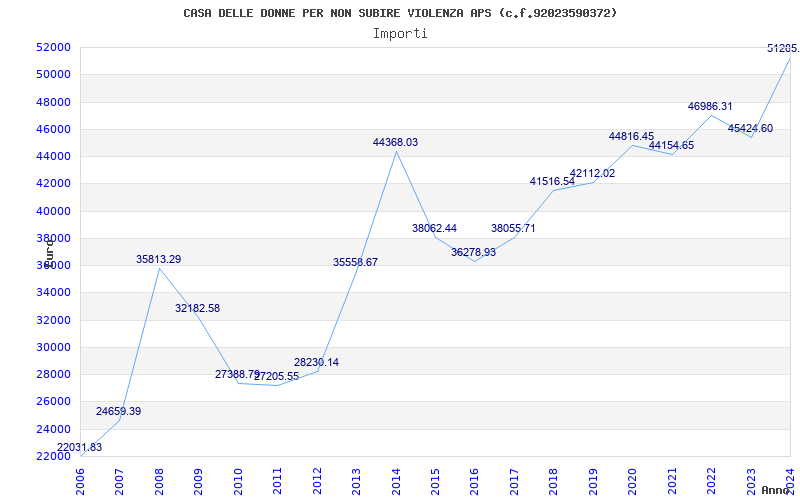Viewport: 800px width, 500px height.
Task: Click the data label 27205.55
Action: 277,377
